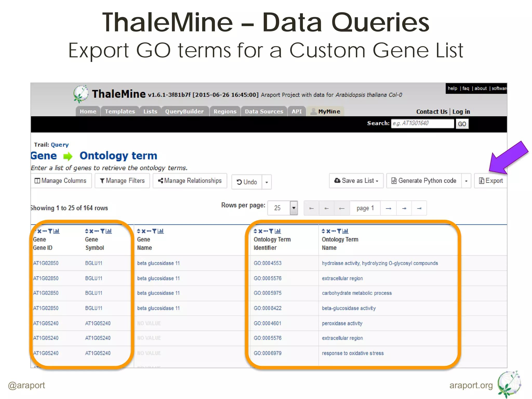Image resolution: width=532 pixels, height=399 pixels.
Task: Expand the Undo history dropdown arrow
Action: (x=267, y=182)
